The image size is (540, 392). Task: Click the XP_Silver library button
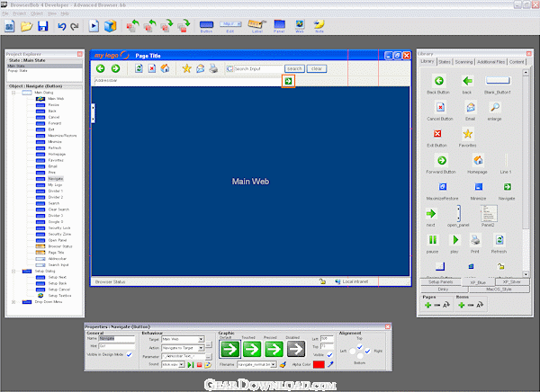point(512,282)
